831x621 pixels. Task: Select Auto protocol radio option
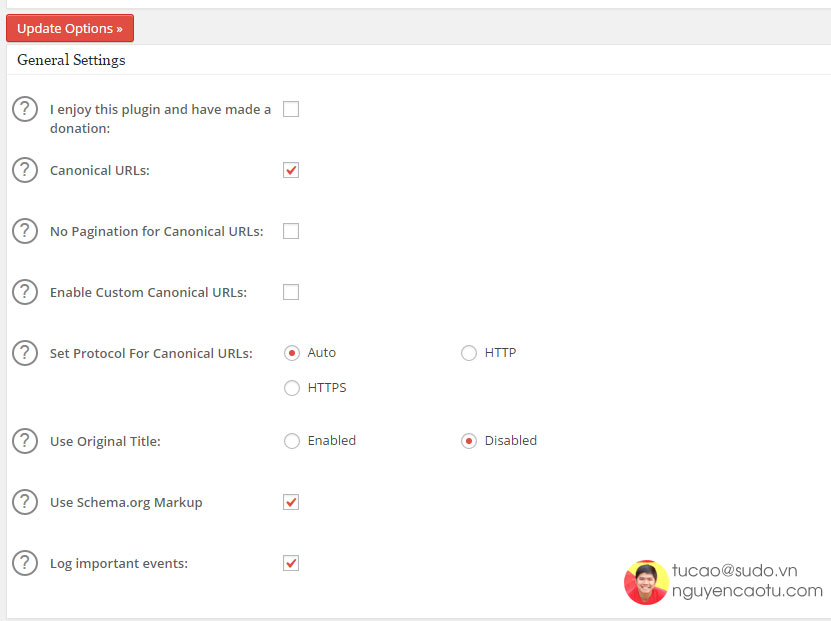pos(292,353)
